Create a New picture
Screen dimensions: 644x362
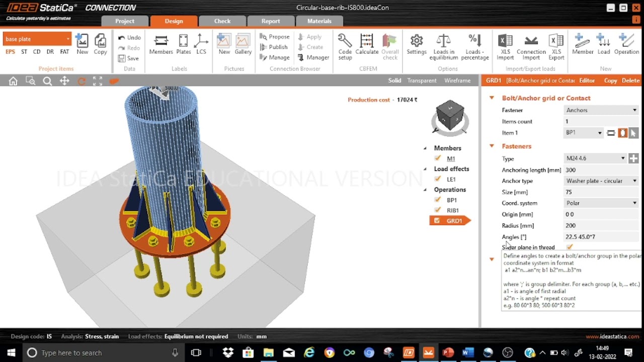click(224, 44)
